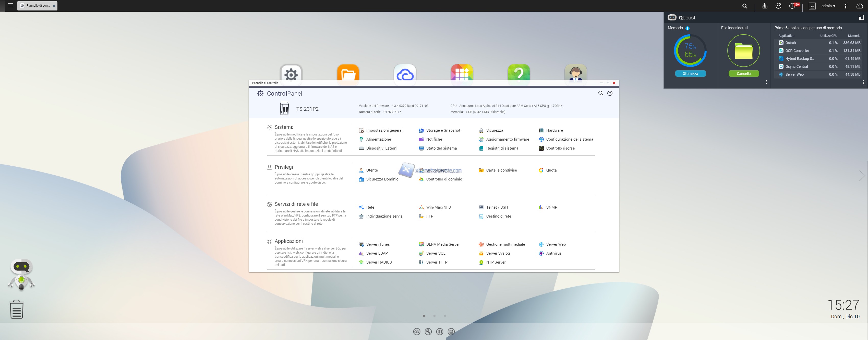This screenshot has height=340, width=868.
Task: Open the desktop trash bin
Action: pos(17,309)
